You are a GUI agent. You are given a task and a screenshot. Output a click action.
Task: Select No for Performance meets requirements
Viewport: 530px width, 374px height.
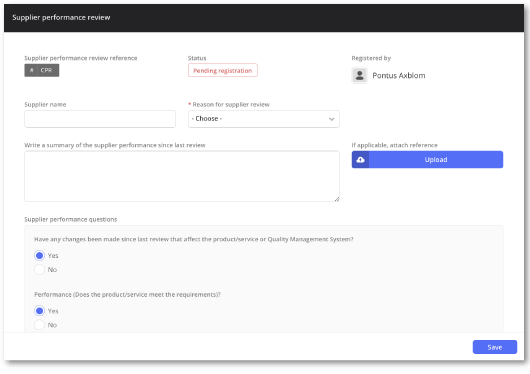point(40,325)
